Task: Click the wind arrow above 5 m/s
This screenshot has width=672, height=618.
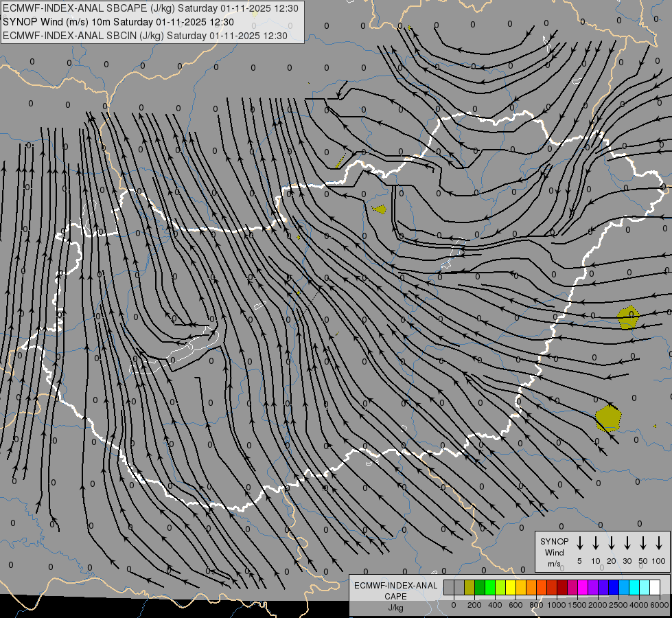Action: (x=579, y=542)
